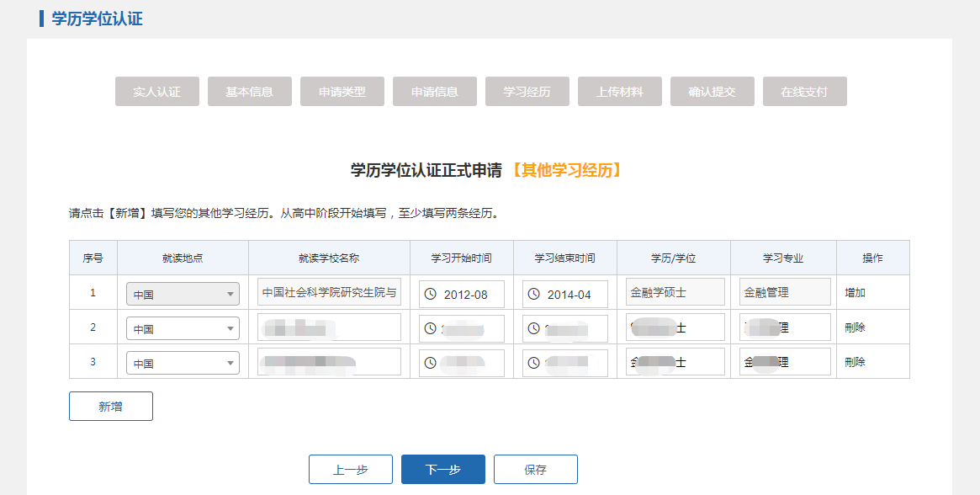Delete row 2 using 删除 link
The image size is (980, 495).
click(x=856, y=327)
